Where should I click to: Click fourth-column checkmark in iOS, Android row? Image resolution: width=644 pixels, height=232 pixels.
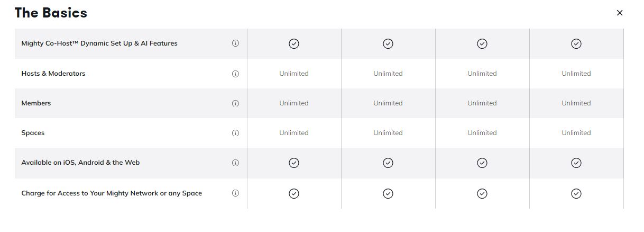(576, 163)
